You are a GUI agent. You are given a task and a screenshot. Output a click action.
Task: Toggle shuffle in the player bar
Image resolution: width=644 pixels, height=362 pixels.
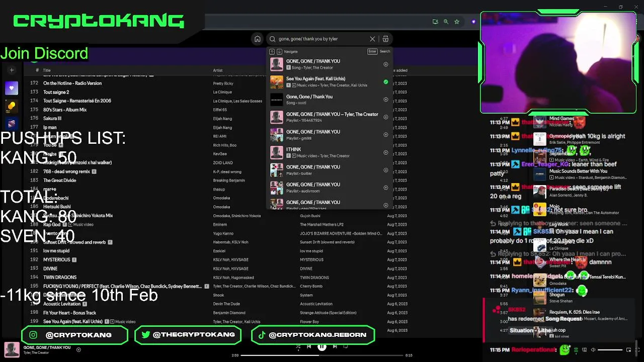pos(298,346)
